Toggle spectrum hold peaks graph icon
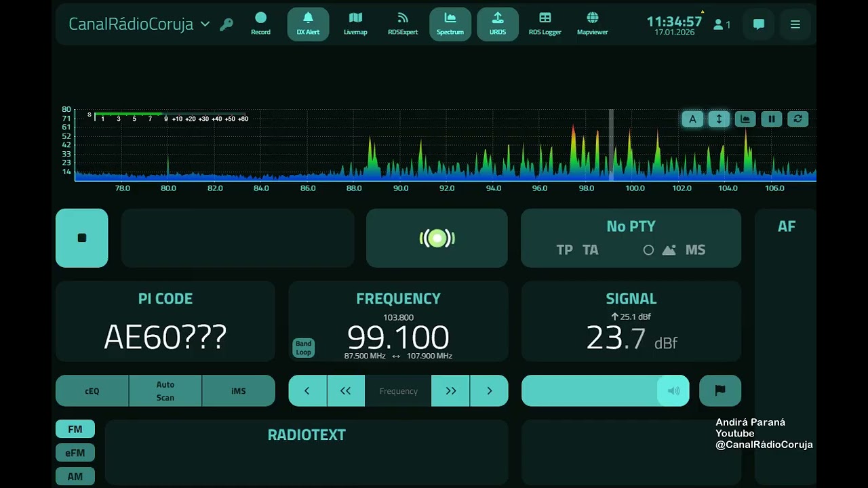The height and width of the screenshot is (488, 868). pyautogui.click(x=745, y=119)
